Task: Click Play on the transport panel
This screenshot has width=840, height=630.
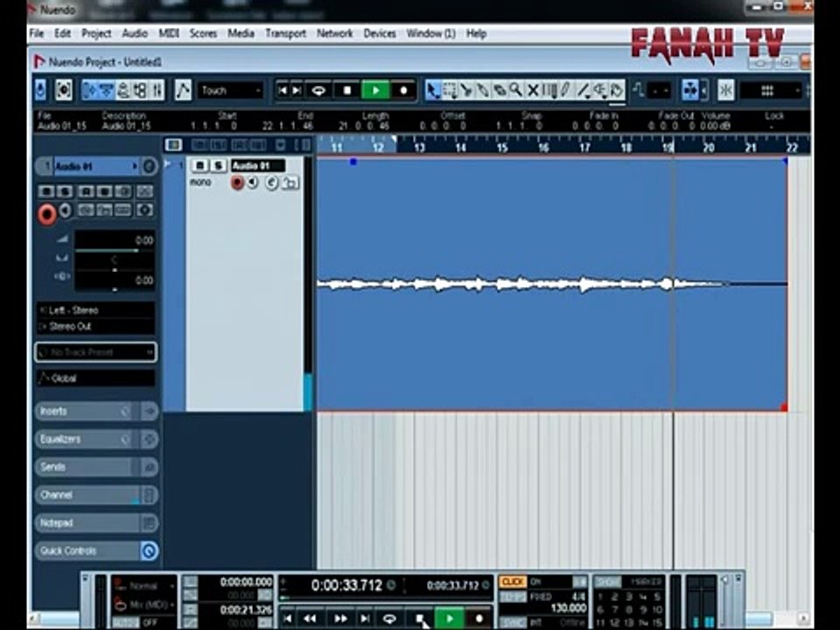Action: click(449, 619)
